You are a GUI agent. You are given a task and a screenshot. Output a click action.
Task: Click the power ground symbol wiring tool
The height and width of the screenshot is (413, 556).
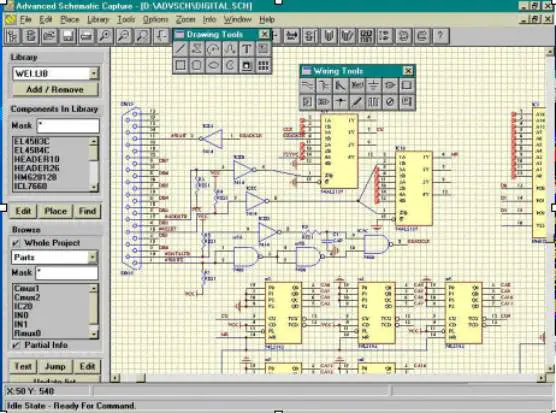pyautogui.click(x=373, y=85)
